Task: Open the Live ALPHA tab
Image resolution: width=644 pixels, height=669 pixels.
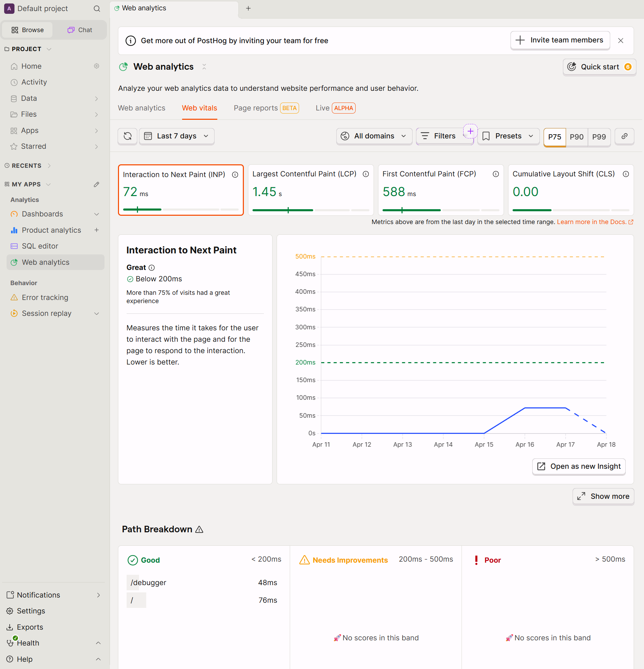Action: 334,108
